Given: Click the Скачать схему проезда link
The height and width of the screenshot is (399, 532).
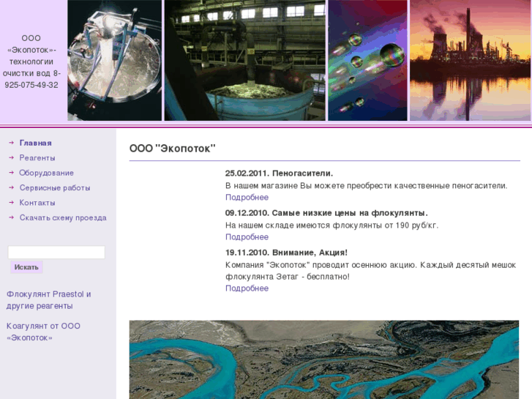Looking at the screenshot, I should click(63, 217).
